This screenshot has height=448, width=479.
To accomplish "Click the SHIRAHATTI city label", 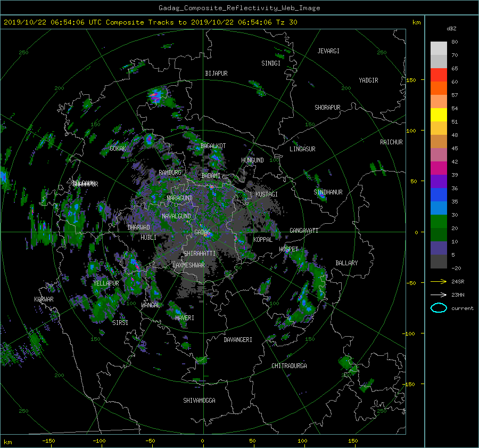I will pyautogui.click(x=200, y=254).
